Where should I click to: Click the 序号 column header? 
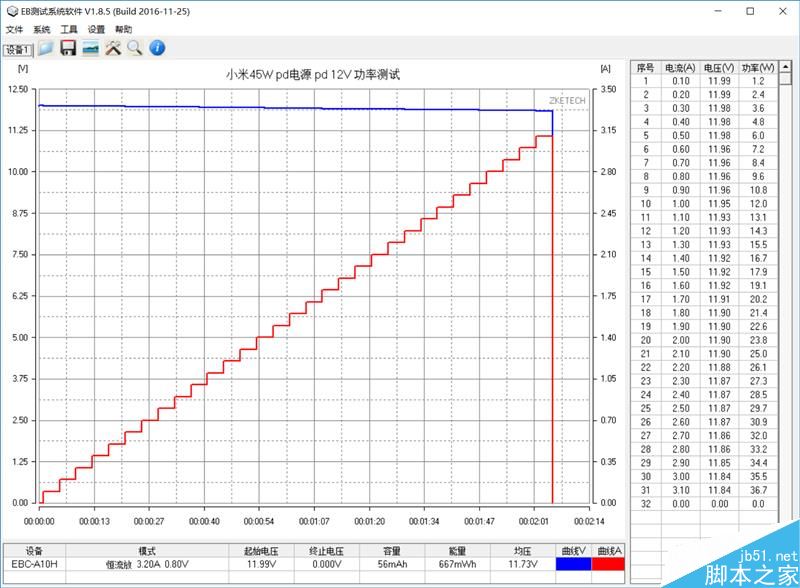(645, 67)
